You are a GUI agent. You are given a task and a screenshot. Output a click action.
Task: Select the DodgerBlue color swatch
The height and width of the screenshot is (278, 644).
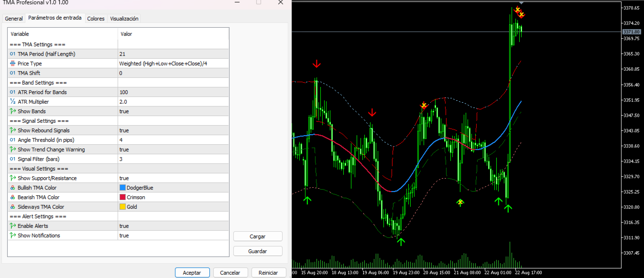coord(122,188)
